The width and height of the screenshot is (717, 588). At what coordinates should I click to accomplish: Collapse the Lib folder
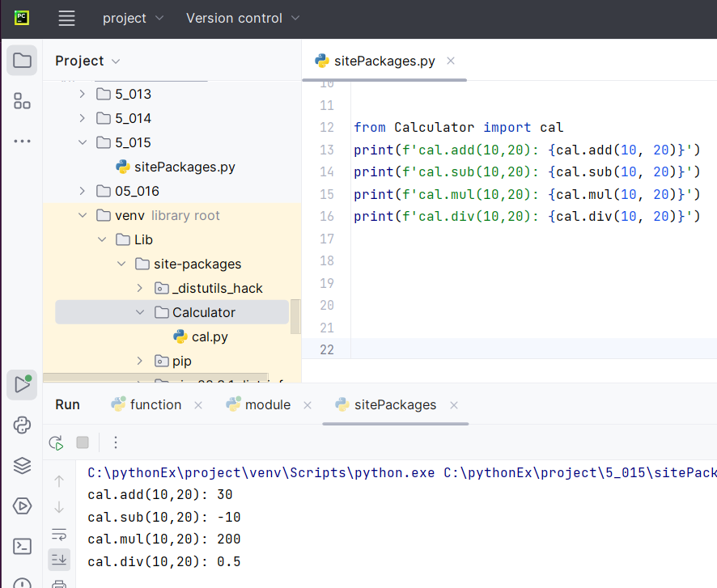[102, 239]
